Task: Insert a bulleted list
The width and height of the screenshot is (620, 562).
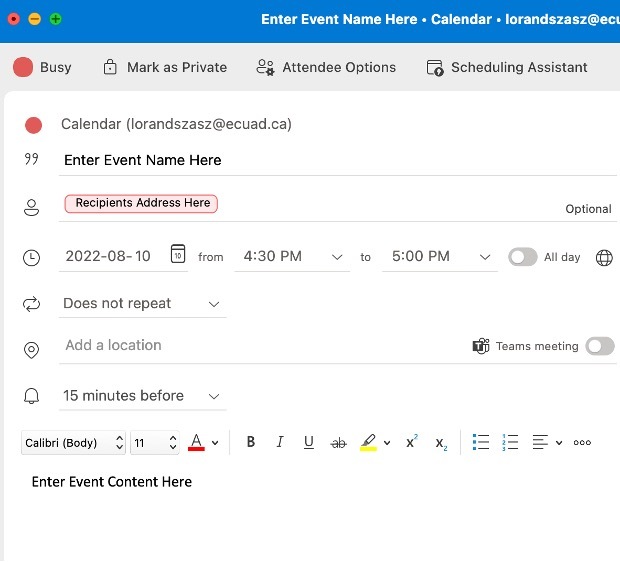Action: coord(481,442)
